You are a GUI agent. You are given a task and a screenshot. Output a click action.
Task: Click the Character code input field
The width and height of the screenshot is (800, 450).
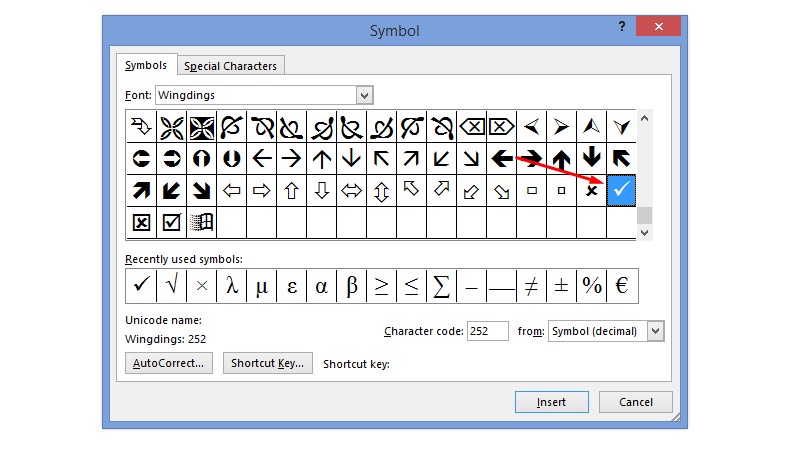click(488, 331)
